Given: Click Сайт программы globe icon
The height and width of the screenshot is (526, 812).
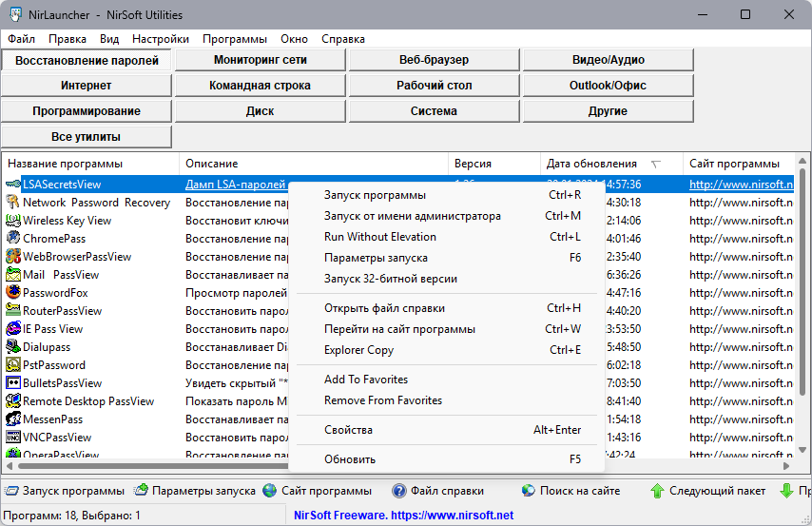Looking at the screenshot, I should [269, 490].
